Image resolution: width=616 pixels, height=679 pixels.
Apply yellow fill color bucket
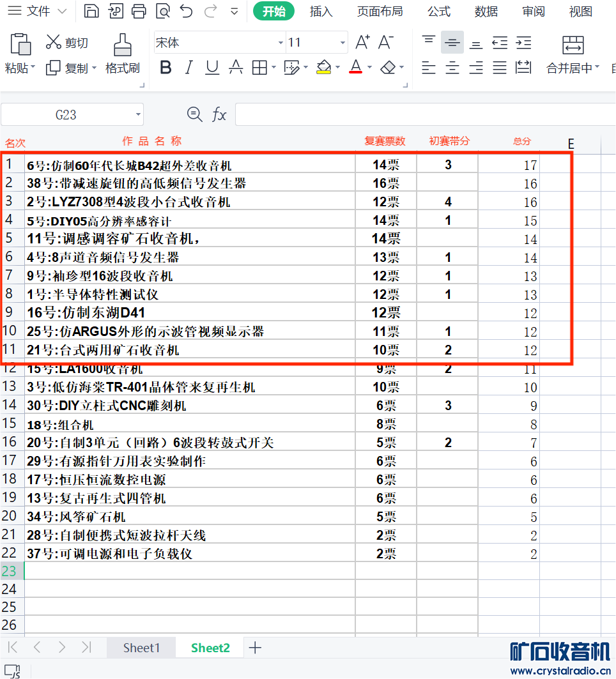click(323, 67)
